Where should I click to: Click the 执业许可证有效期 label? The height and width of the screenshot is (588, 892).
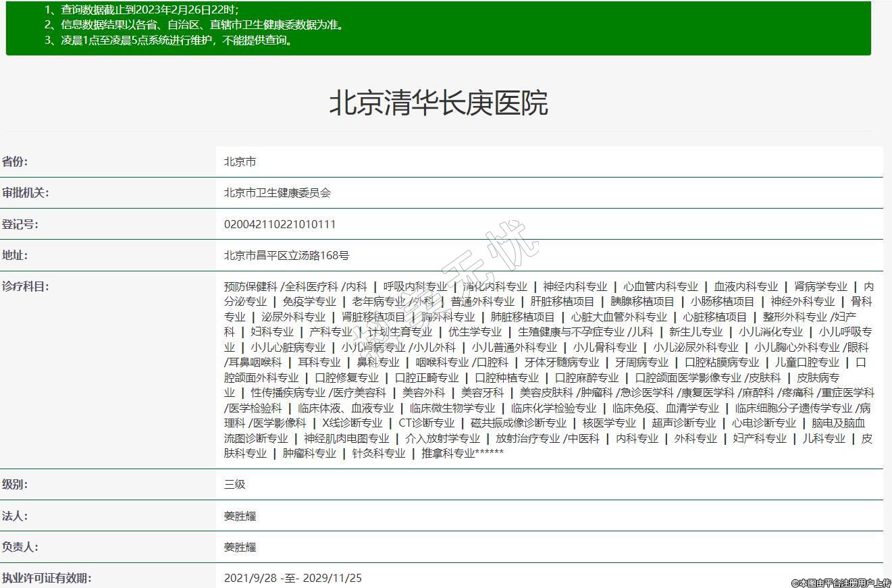tap(46, 578)
